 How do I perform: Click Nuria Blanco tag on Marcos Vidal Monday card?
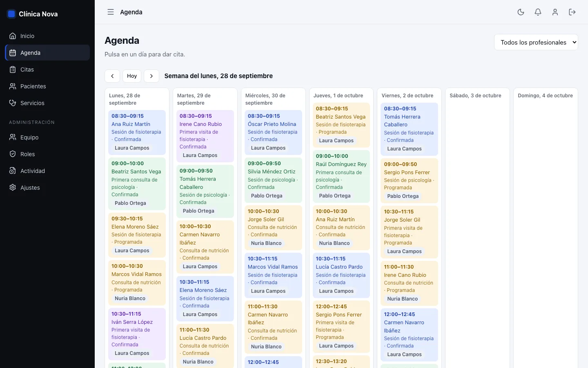(x=130, y=298)
